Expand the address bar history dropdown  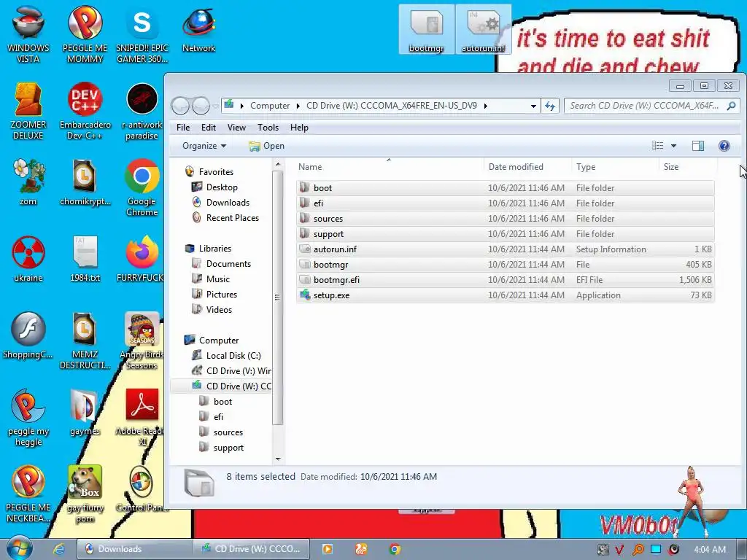[x=533, y=106]
